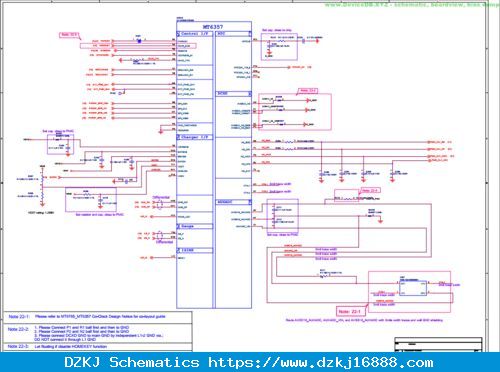The width and height of the screenshot is (500, 372).
Task: Select the Charger I/F section header
Action: click(194, 137)
